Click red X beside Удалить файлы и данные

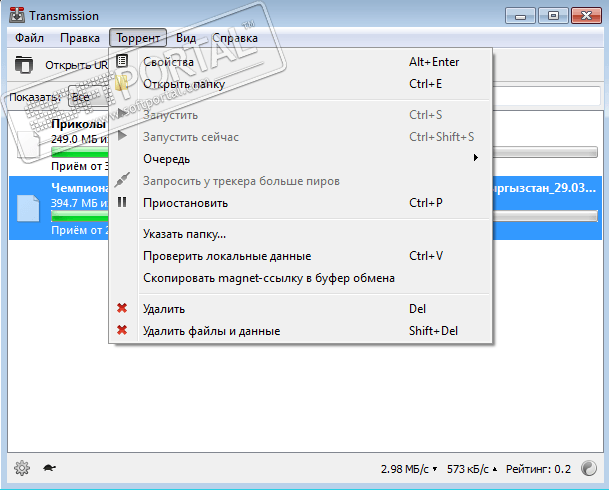pos(122,330)
